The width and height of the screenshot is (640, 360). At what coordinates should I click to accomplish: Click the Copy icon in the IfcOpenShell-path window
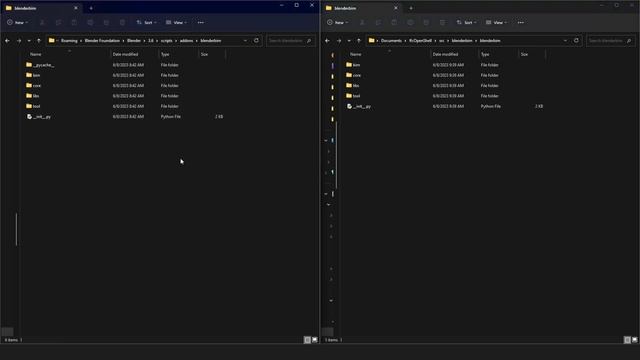pos(378,22)
